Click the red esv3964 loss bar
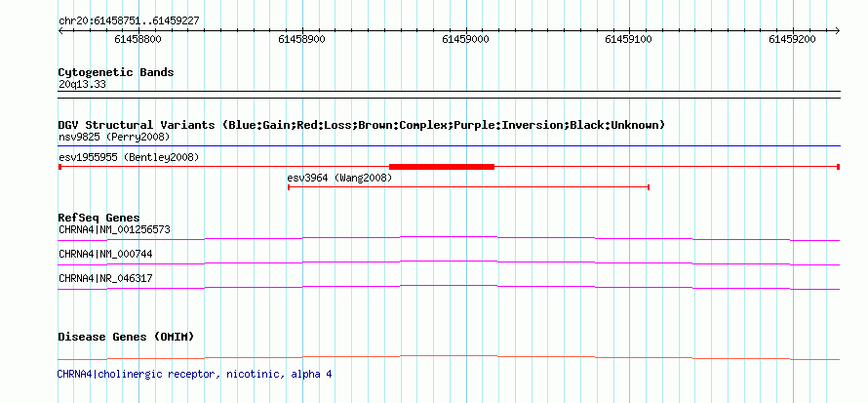 pos(468,187)
